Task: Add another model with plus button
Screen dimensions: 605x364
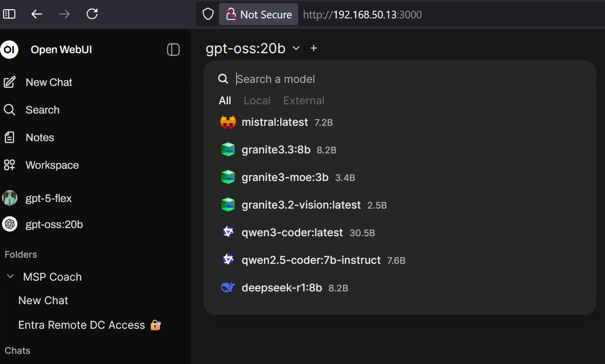Action: coord(313,48)
